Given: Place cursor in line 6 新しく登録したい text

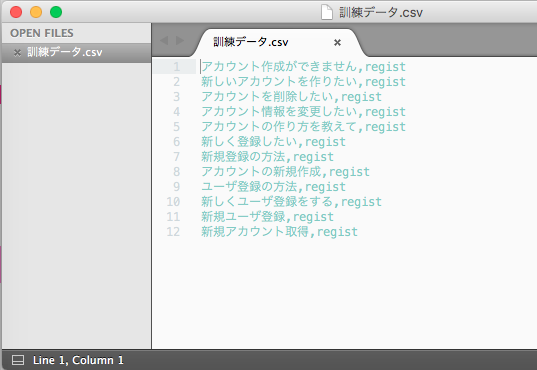Looking at the screenshot, I should (x=249, y=142).
